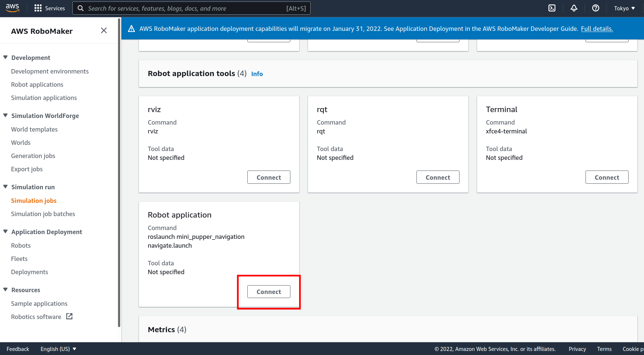Screen dimensions: 644x355
Task: Click the Metrics (4) section header
Action: [x=167, y=330]
